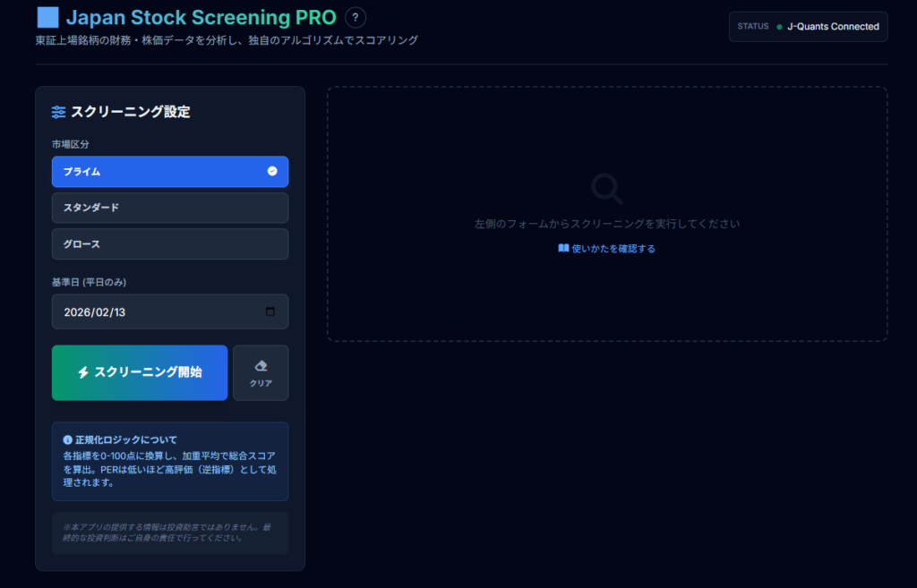
Task: Click the info icon beside 正規化ロジックについて
Action: click(x=68, y=440)
